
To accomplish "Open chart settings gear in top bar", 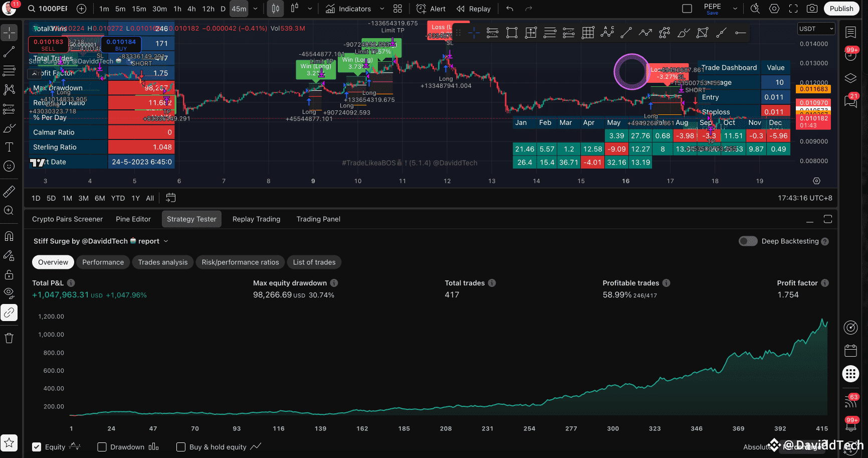I will pos(774,9).
